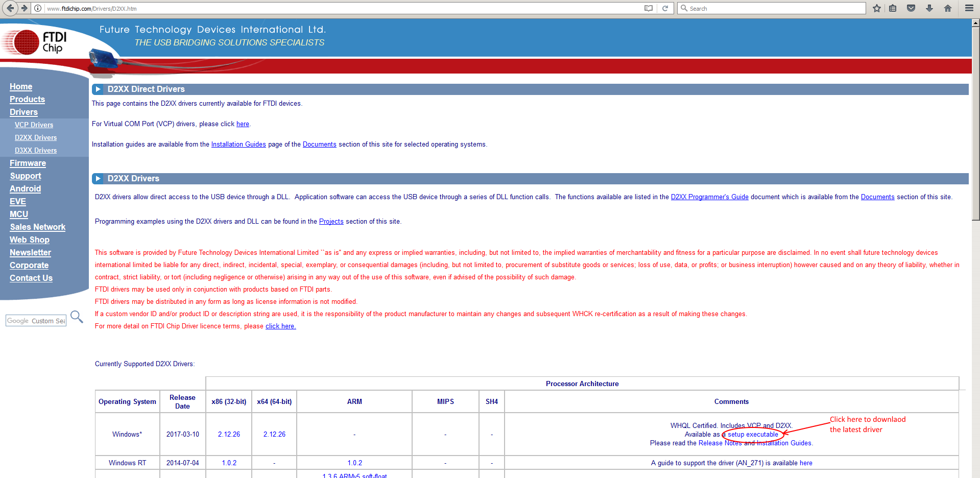Open the D2XX Programmer's Guide link
The image size is (980, 478).
click(710, 197)
